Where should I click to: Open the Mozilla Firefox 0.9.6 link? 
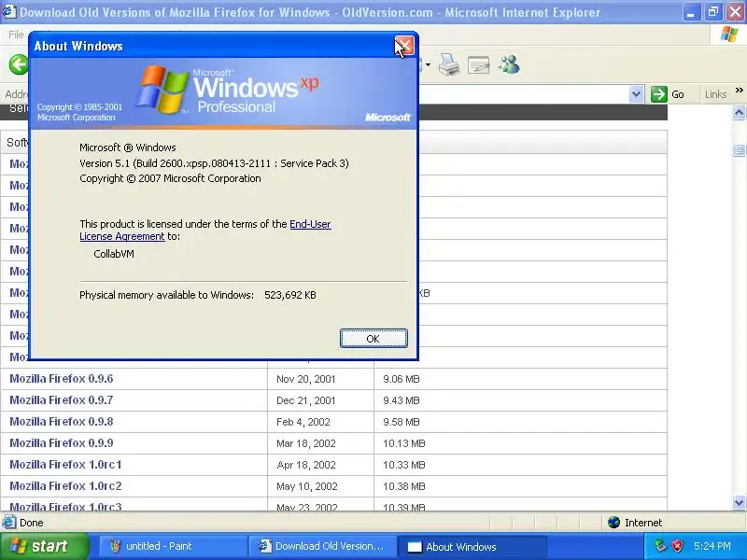pos(62,379)
